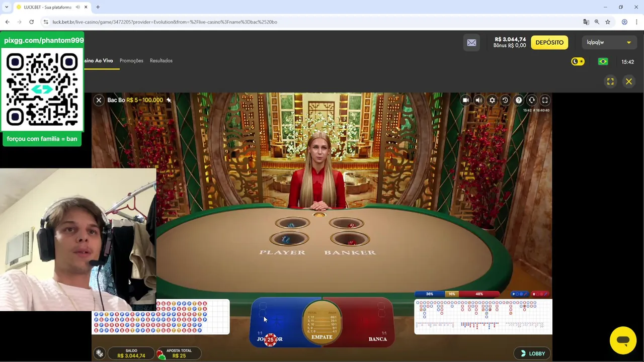
Task: Click the player prediction indicator
Action: (x=520, y=294)
